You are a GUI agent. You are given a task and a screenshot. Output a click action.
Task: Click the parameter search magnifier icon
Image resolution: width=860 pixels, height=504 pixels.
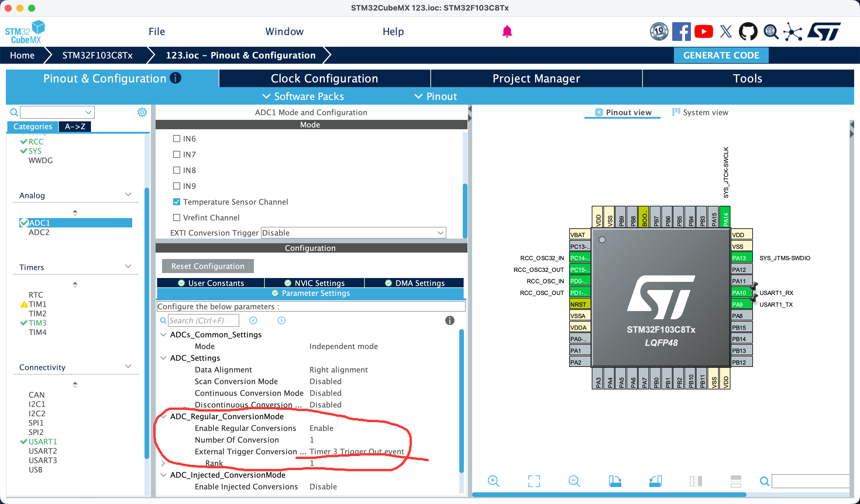click(x=163, y=320)
